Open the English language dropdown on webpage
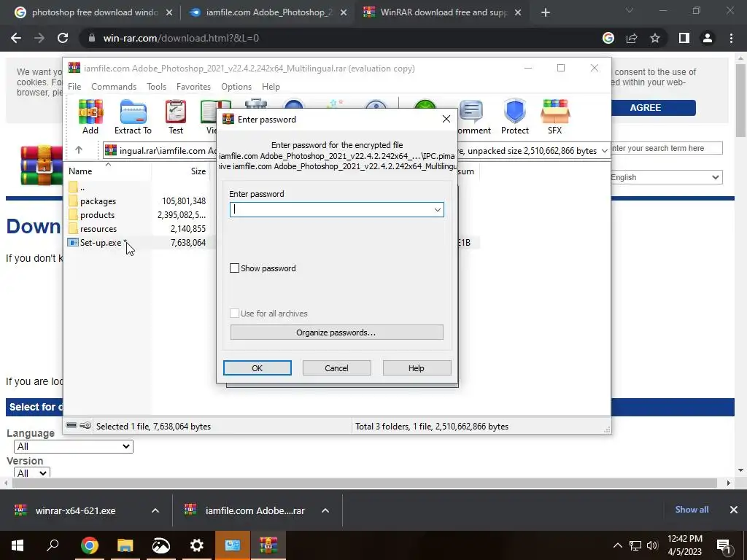The height and width of the screenshot is (560, 747). coord(665,177)
